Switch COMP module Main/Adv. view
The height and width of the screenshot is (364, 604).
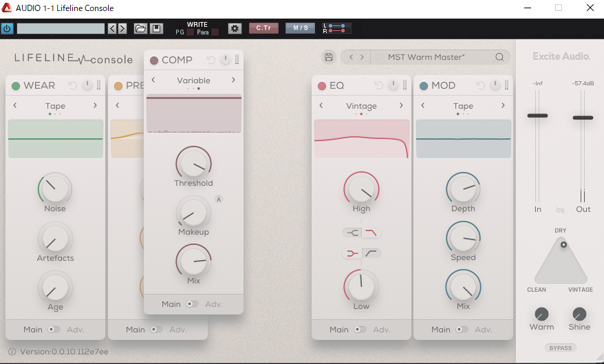(x=192, y=304)
